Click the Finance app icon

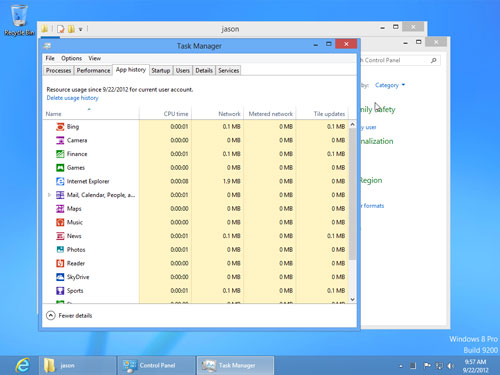click(60, 154)
